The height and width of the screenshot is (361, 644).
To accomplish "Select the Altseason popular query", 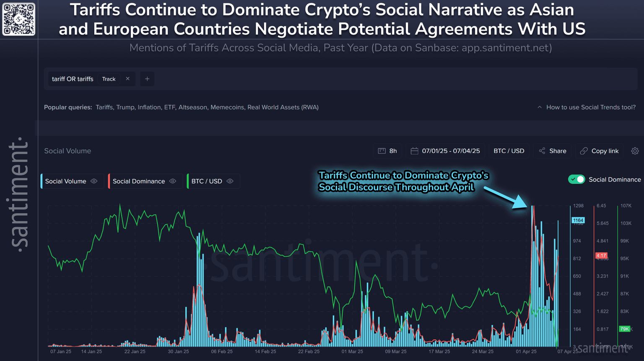I will [192, 107].
